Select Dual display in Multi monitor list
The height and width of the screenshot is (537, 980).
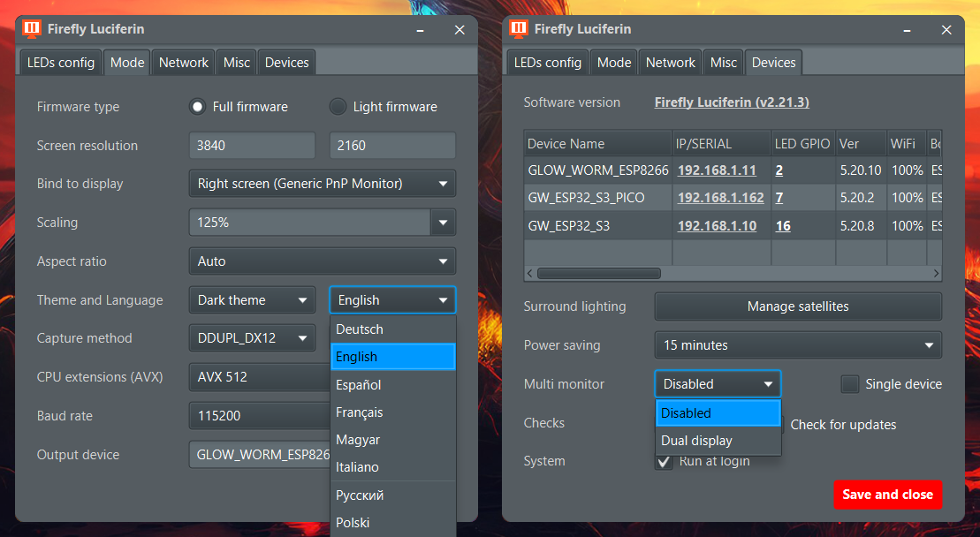[x=718, y=440]
